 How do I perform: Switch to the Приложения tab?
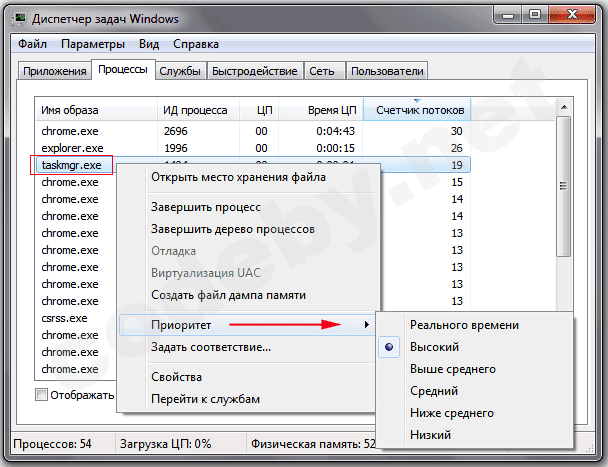point(55,71)
